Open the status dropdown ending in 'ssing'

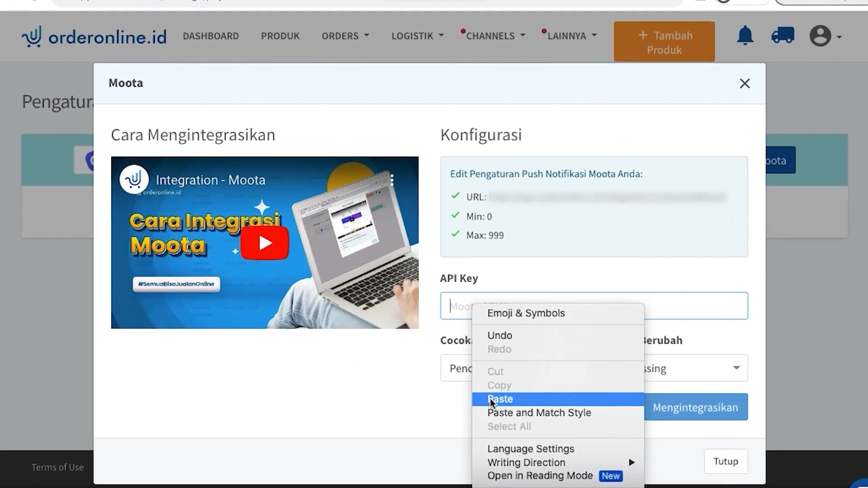(x=695, y=368)
